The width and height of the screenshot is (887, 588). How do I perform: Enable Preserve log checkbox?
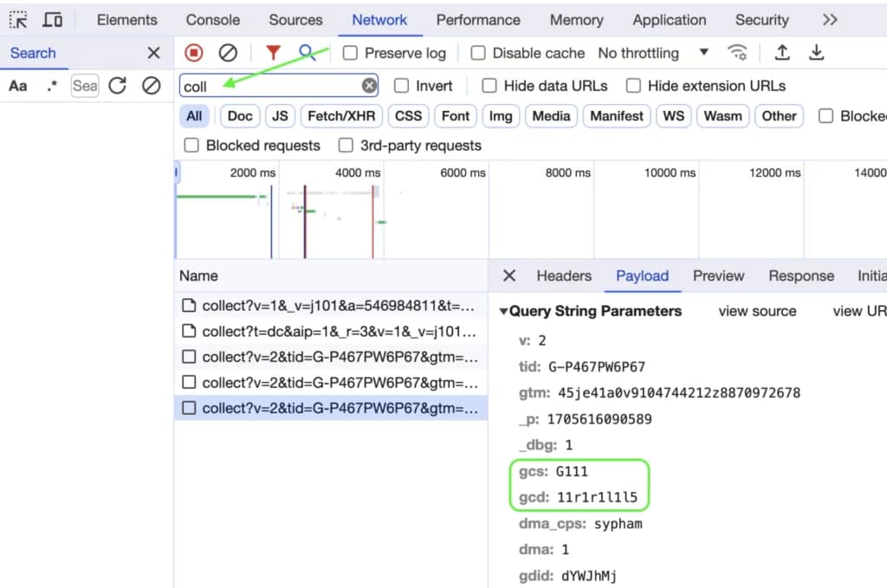350,53
